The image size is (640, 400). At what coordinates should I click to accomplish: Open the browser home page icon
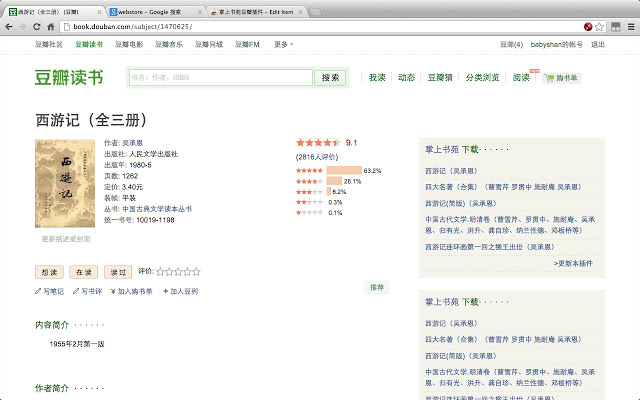tap(51, 27)
